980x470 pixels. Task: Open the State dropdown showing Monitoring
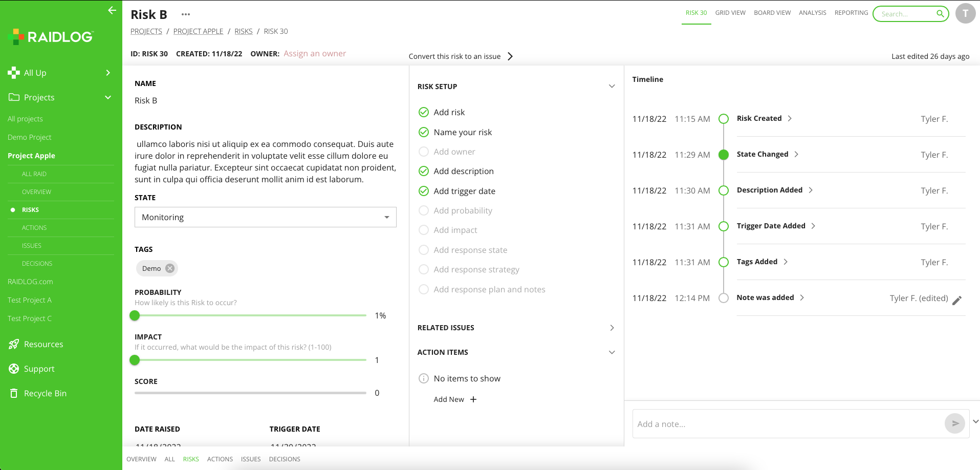coord(265,217)
